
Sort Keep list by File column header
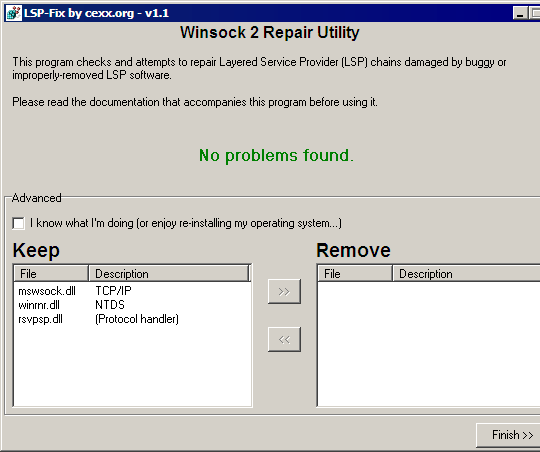[51, 274]
